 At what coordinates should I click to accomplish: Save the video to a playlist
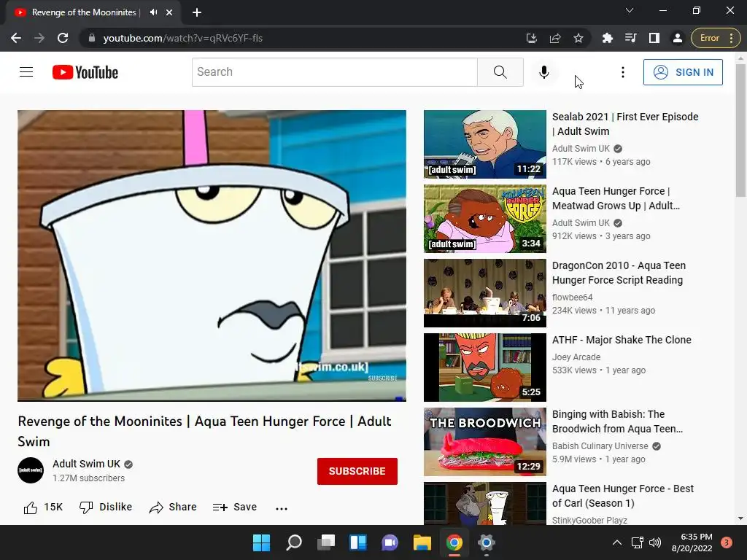tap(235, 507)
